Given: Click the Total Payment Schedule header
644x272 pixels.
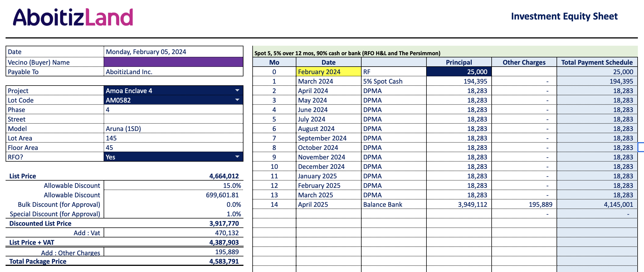Looking at the screenshot, I should [597, 62].
